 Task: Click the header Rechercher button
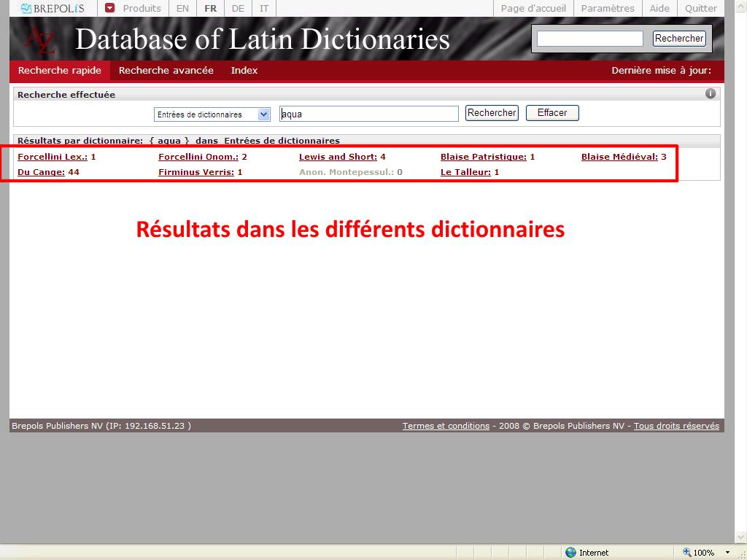[679, 38]
